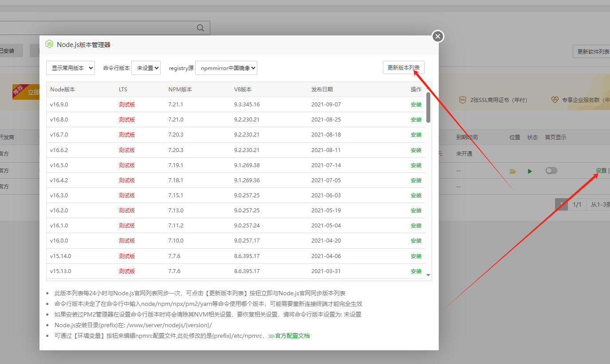This screenshot has width=610, height=364.
Task: Open the 命令行版本 dropdown showing 未设置
Action: coord(146,68)
